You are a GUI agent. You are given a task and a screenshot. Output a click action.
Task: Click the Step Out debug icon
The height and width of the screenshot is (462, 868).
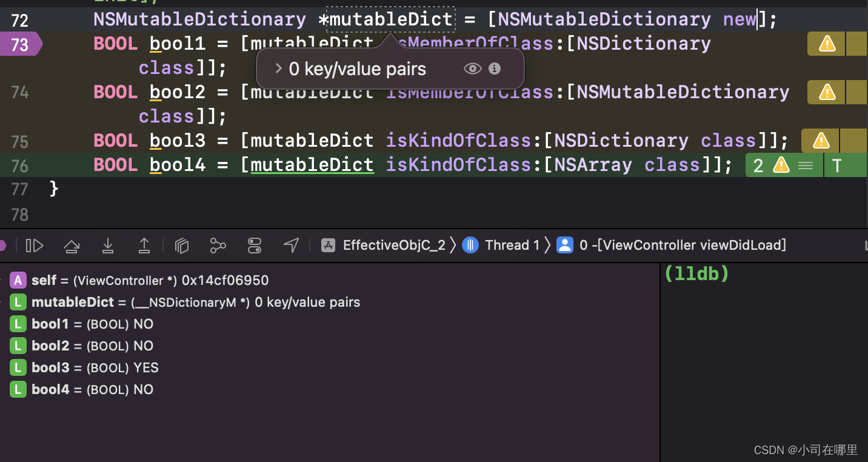point(144,246)
